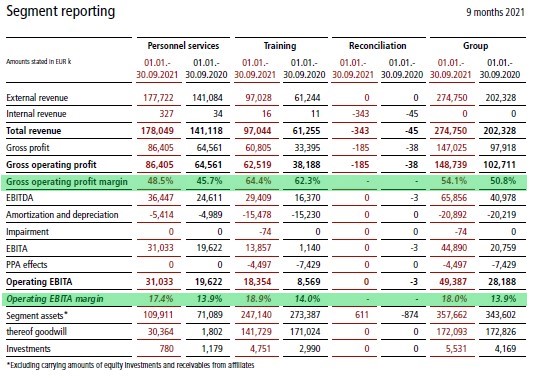539x378 pixels.
Task: Click Group total revenue value 274,750
Action: [452, 131]
